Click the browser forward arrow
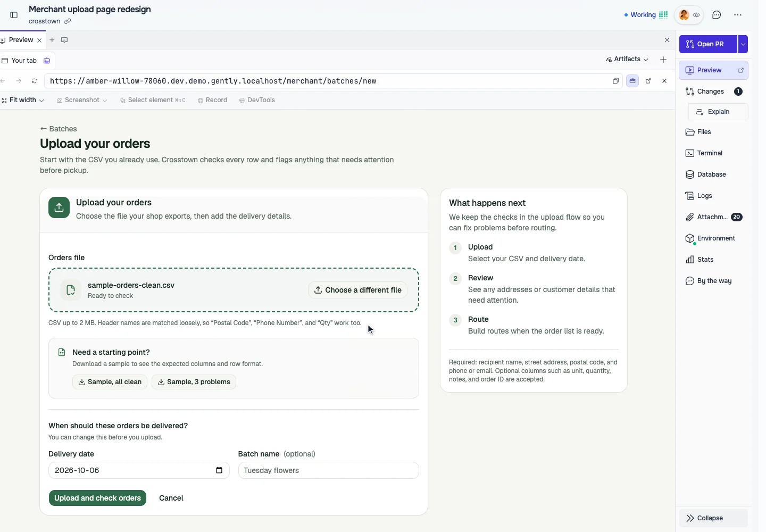The width and height of the screenshot is (766, 532). [x=19, y=81]
